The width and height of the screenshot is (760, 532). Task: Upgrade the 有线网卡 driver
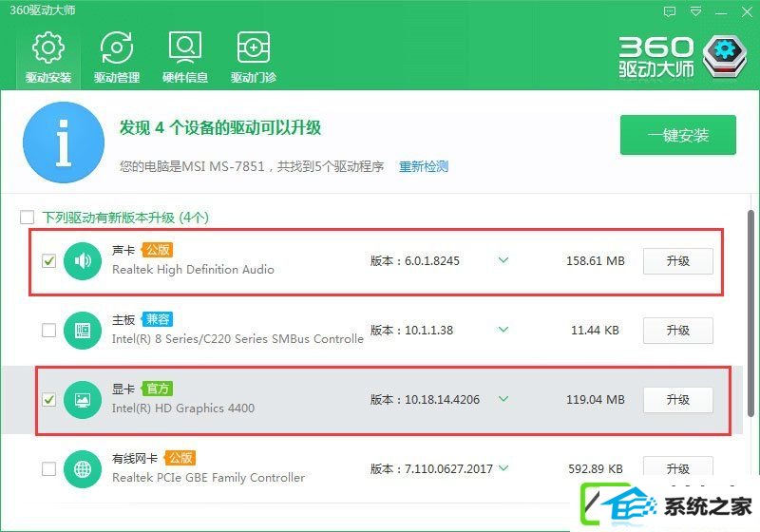pyautogui.click(x=678, y=466)
